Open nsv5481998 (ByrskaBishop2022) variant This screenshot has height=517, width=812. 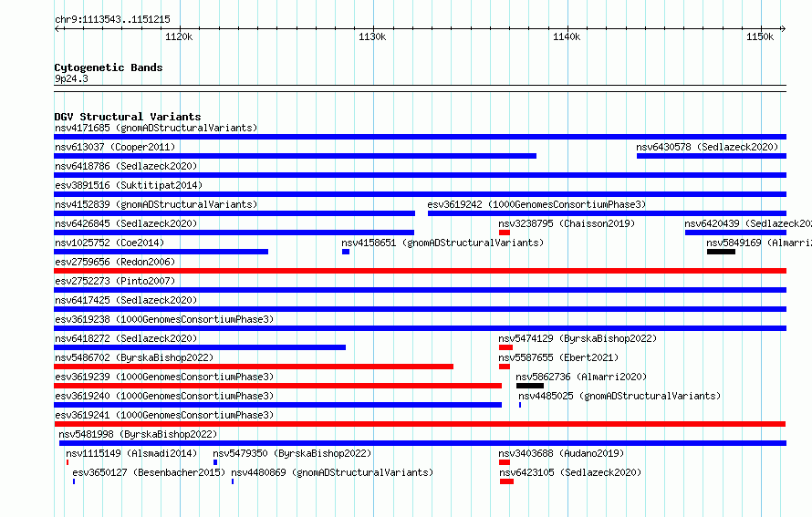pos(138,434)
